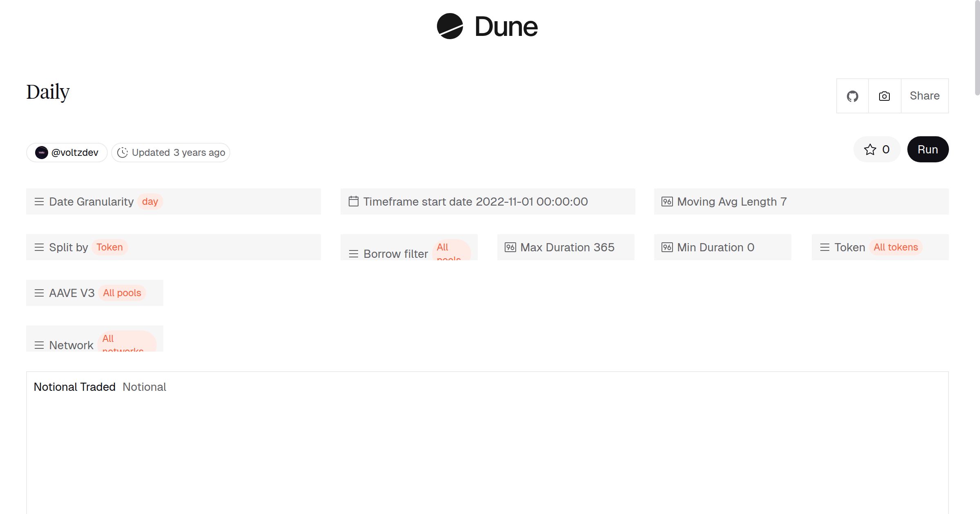Click the Dune logo icon

[x=450, y=26]
